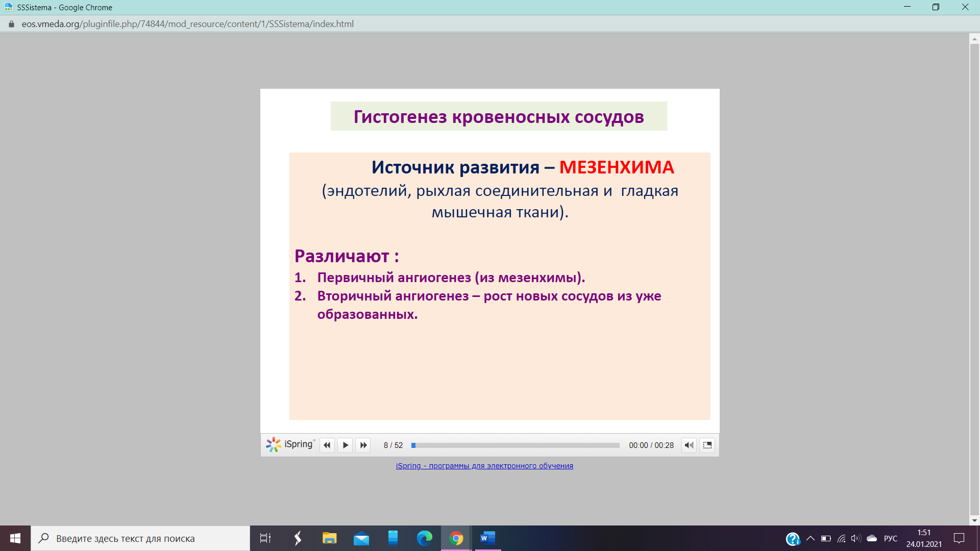This screenshot has height=551, width=980.
Task: Open File Explorer from the taskbar
Action: pyautogui.click(x=329, y=538)
